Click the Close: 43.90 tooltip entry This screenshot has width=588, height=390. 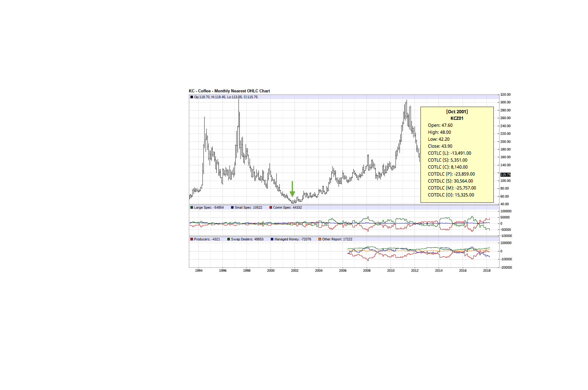click(x=440, y=146)
